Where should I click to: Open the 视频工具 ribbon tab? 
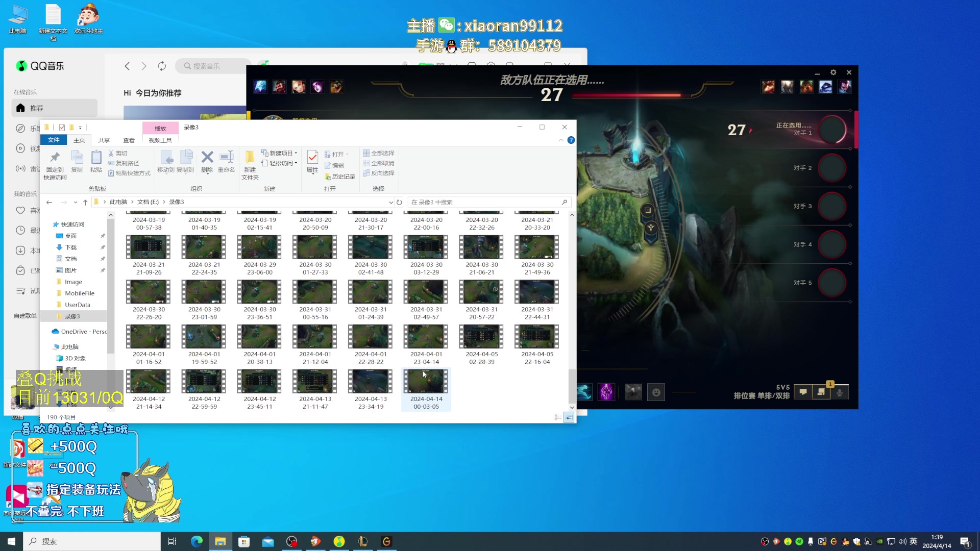[x=160, y=140]
